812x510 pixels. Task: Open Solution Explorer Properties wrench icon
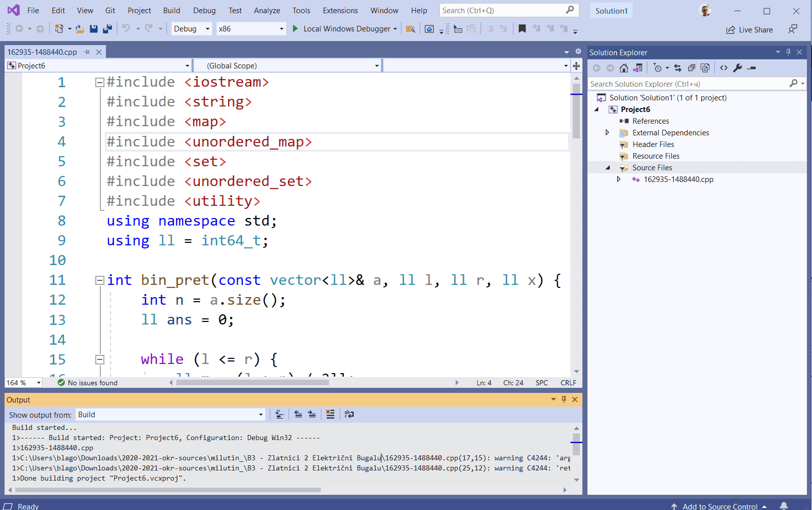click(x=737, y=68)
